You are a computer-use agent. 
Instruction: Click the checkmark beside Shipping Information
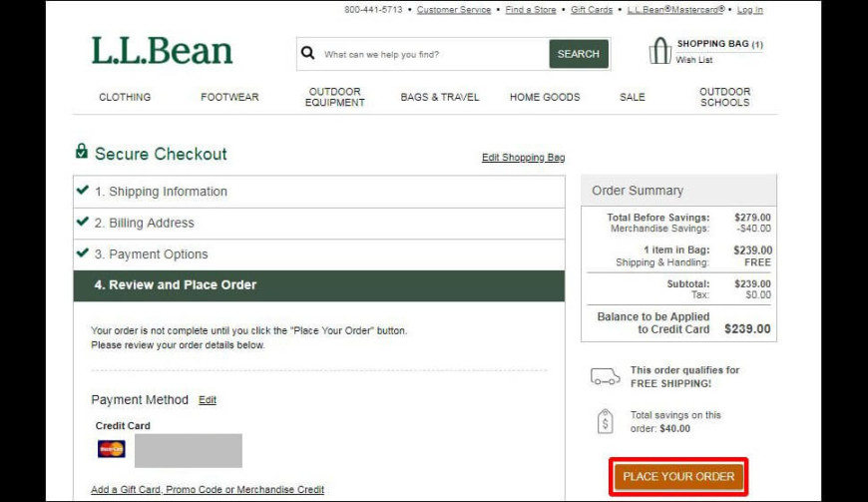click(x=83, y=190)
